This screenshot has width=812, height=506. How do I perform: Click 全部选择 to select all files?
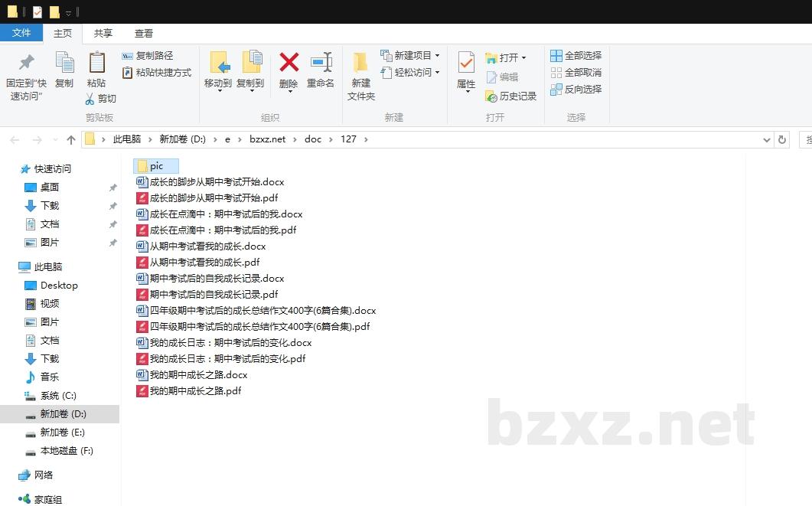click(x=576, y=56)
